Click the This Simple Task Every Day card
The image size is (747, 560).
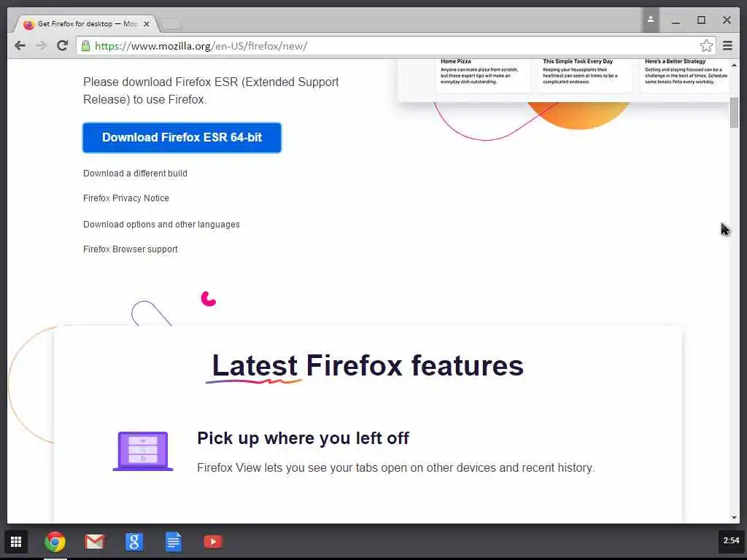click(585, 74)
